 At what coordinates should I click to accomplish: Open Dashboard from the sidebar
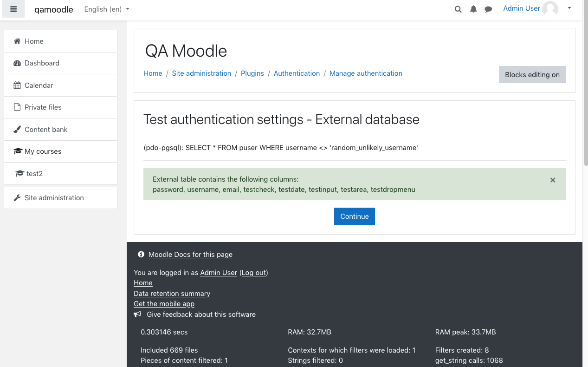coord(60,63)
